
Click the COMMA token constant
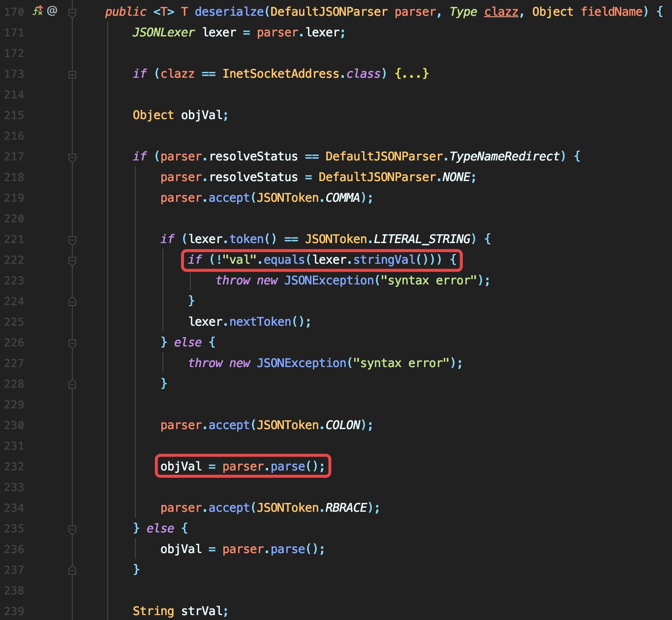pyautogui.click(x=343, y=198)
